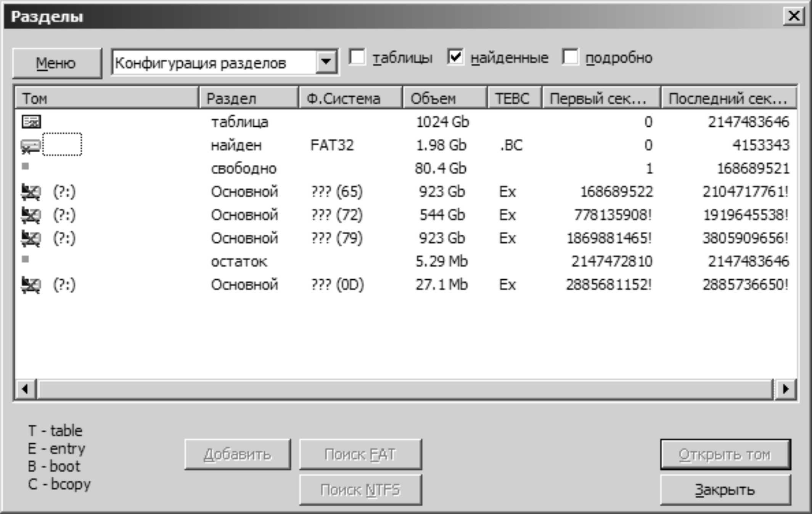This screenshot has height=514, width=812.
Task: Enable the подробно checkbox
Action: [570, 57]
